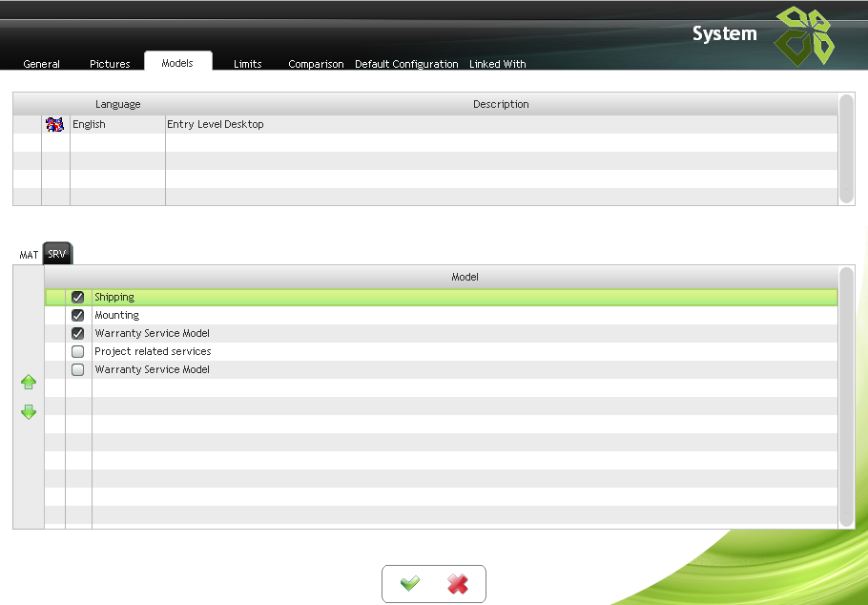868x605 pixels.
Task: Confirm with the green checkmark icon
Action: 409,583
